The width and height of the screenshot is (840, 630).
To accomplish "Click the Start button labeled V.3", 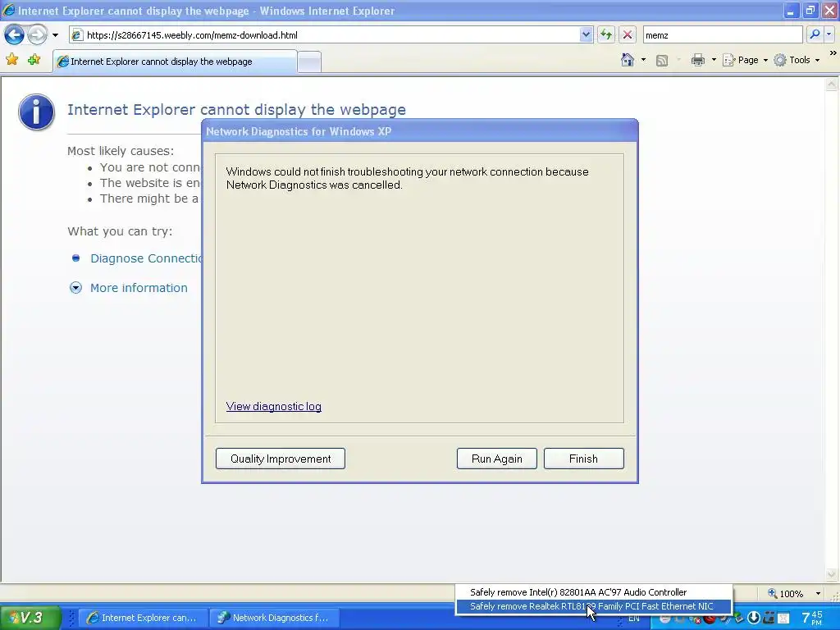I will [x=30, y=618].
